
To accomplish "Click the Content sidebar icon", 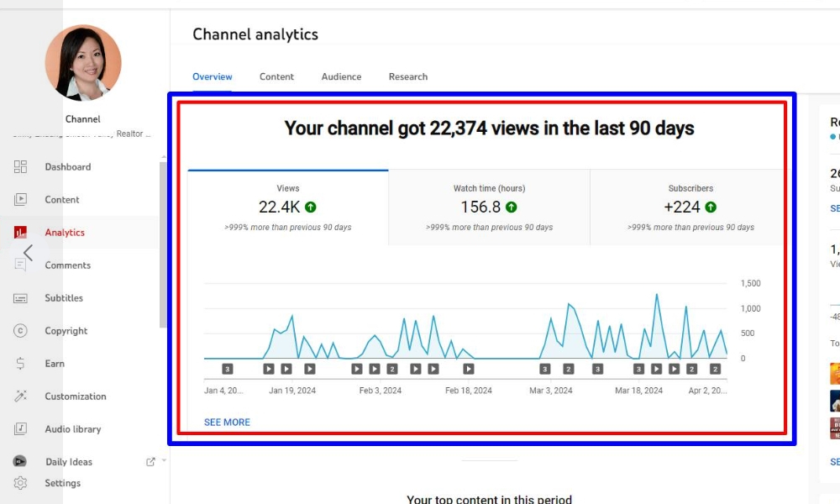I will (x=21, y=200).
